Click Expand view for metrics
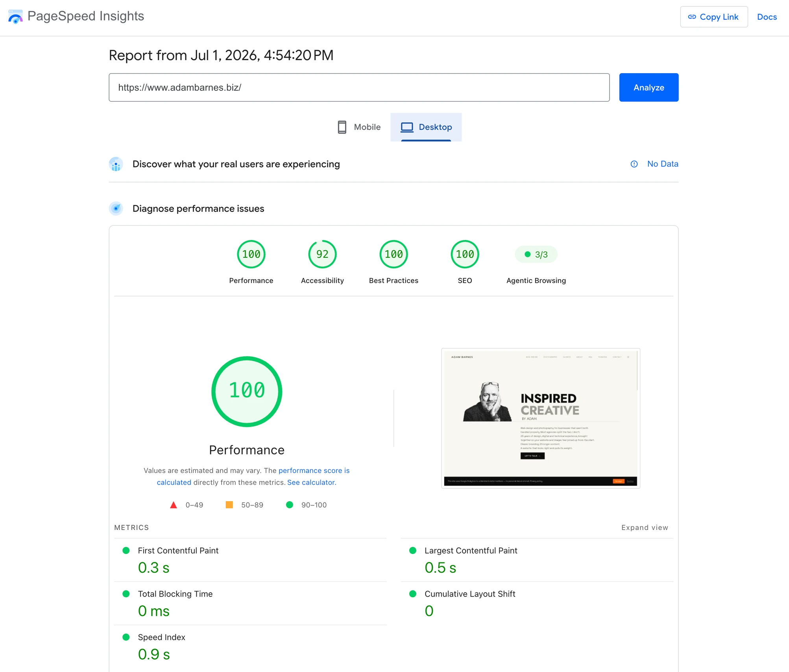Image resolution: width=789 pixels, height=672 pixels. pyautogui.click(x=644, y=528)
